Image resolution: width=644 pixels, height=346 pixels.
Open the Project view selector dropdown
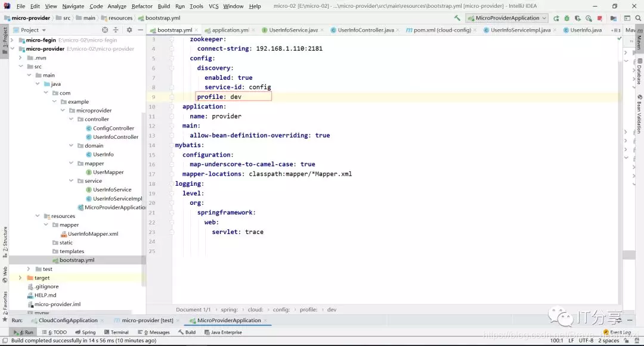[x=30, y=30]
